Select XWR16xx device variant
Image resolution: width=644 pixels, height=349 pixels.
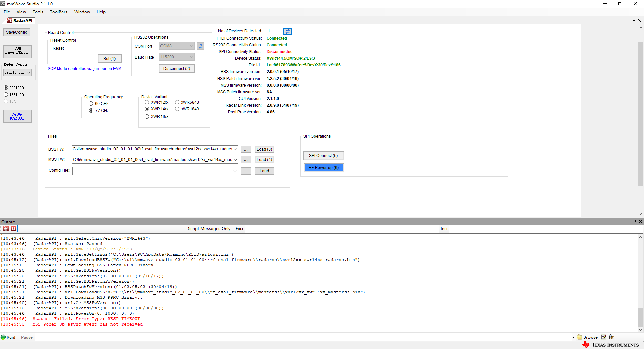tap(147, 117)
